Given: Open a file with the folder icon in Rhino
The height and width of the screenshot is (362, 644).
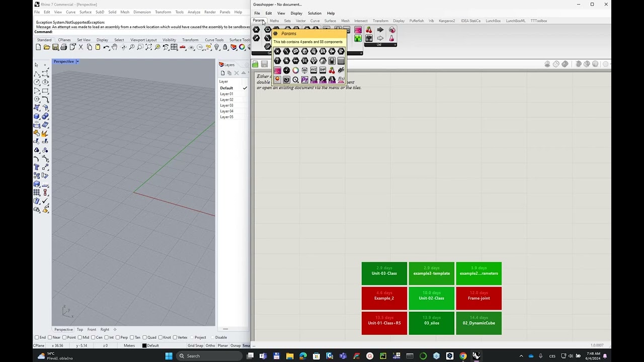Looking at the screenshot, I should click(47, 47).
